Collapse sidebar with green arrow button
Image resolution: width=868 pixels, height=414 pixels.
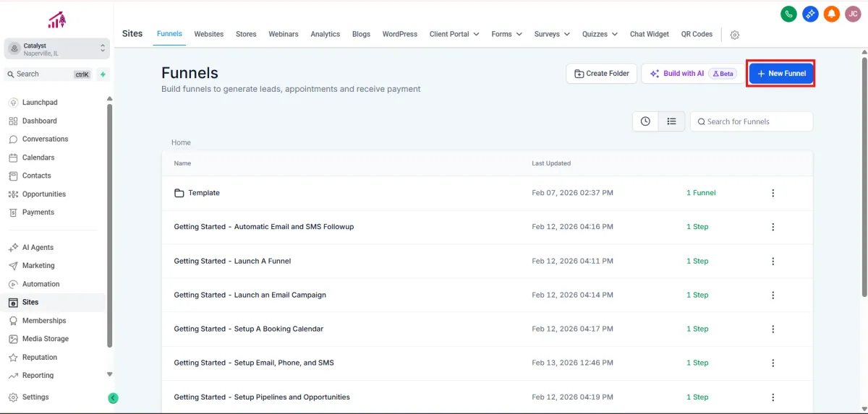pyautogui.click(x=113, y=397)
